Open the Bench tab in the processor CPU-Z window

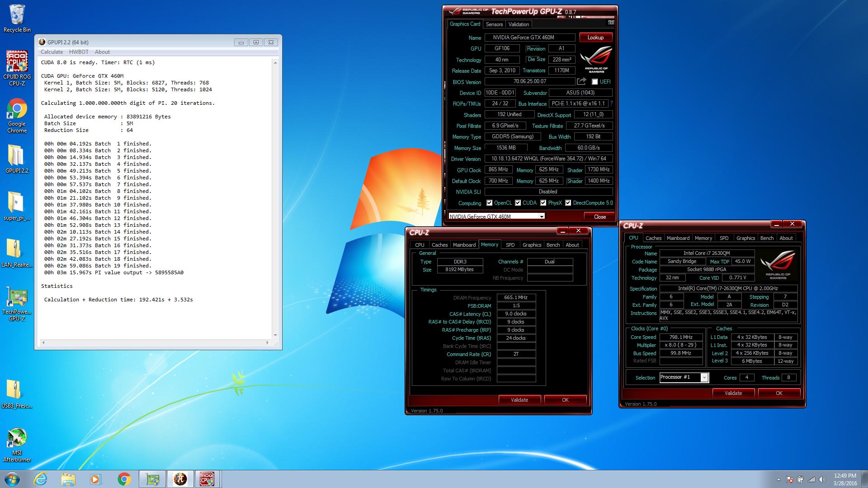coord(767,238)
